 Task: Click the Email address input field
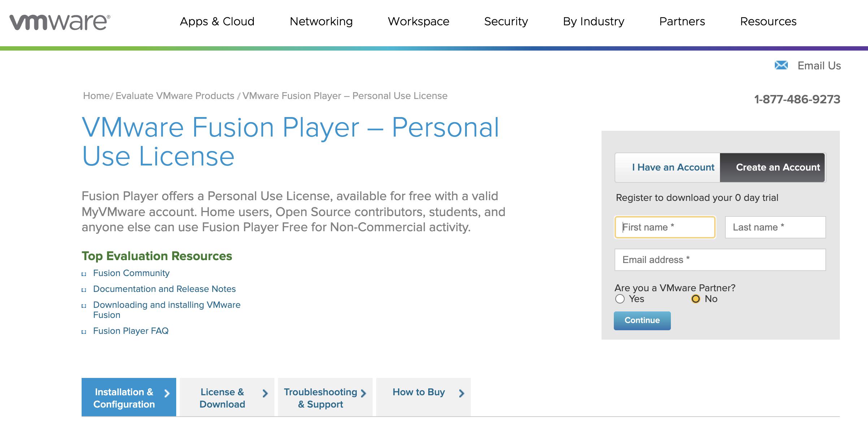[x=720, y=260]
